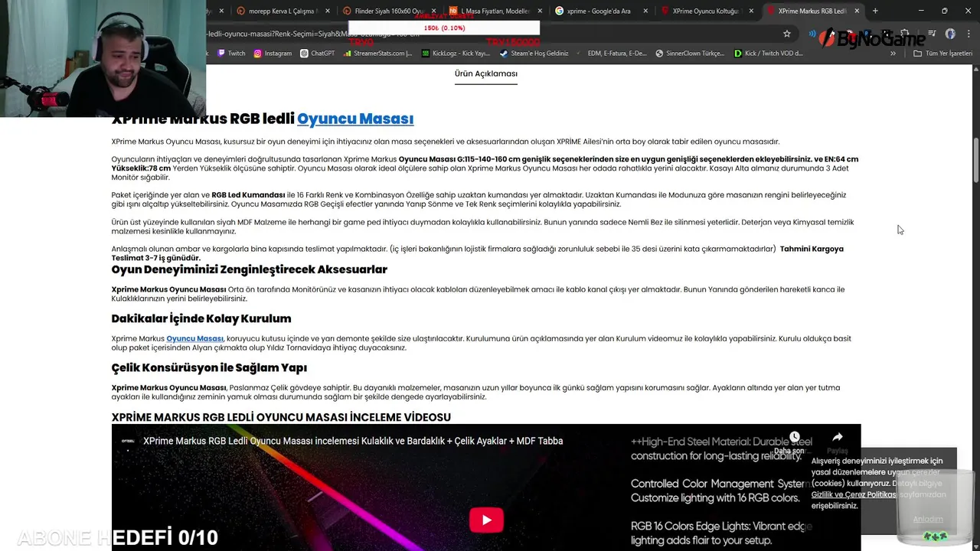
Task: Click the address bar URL field
Action: (x=490, y=34)
